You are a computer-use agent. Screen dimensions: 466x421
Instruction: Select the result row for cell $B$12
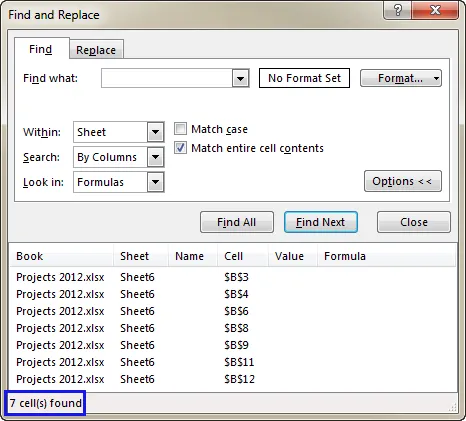click(x=233, y=379)
